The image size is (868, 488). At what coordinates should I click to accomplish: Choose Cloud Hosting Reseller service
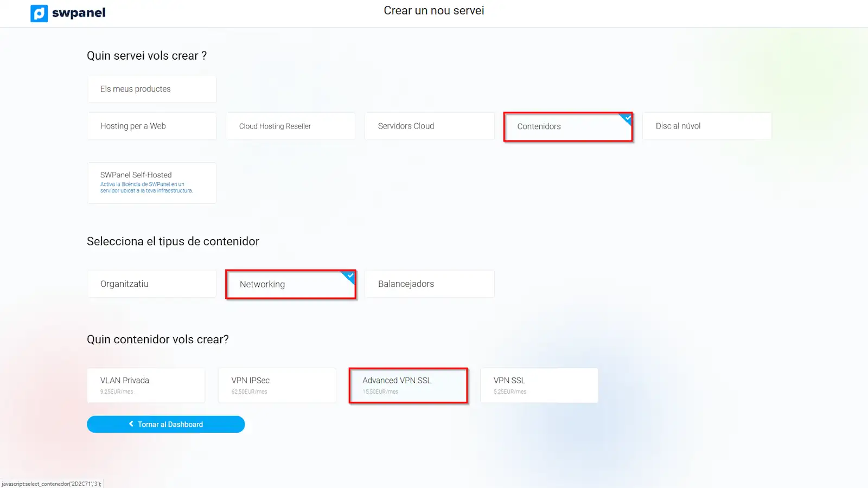tap(290, 126)
